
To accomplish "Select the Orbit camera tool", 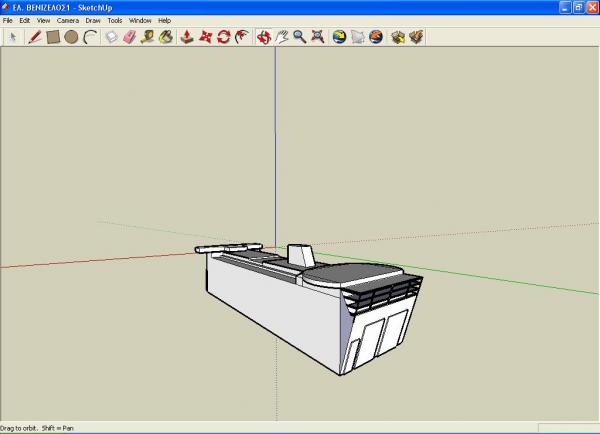I will pos(263,37).
